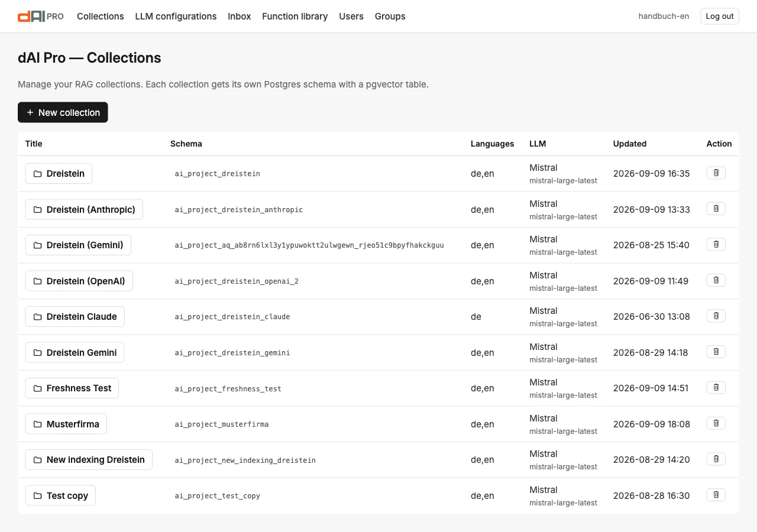This screenshot has width=757, height=532.
Task: Open the Test copy collection
Action: pos(60,495)
